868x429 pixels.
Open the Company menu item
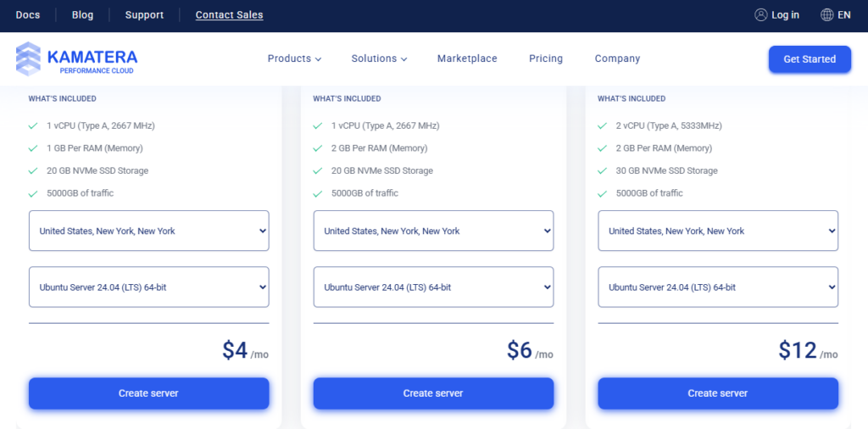coord(617,58)
